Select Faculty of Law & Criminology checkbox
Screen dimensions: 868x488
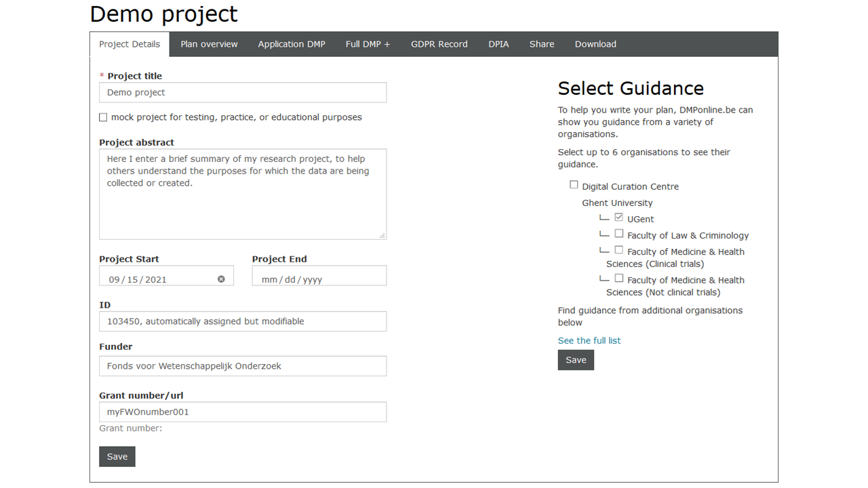tap(618, 234)
